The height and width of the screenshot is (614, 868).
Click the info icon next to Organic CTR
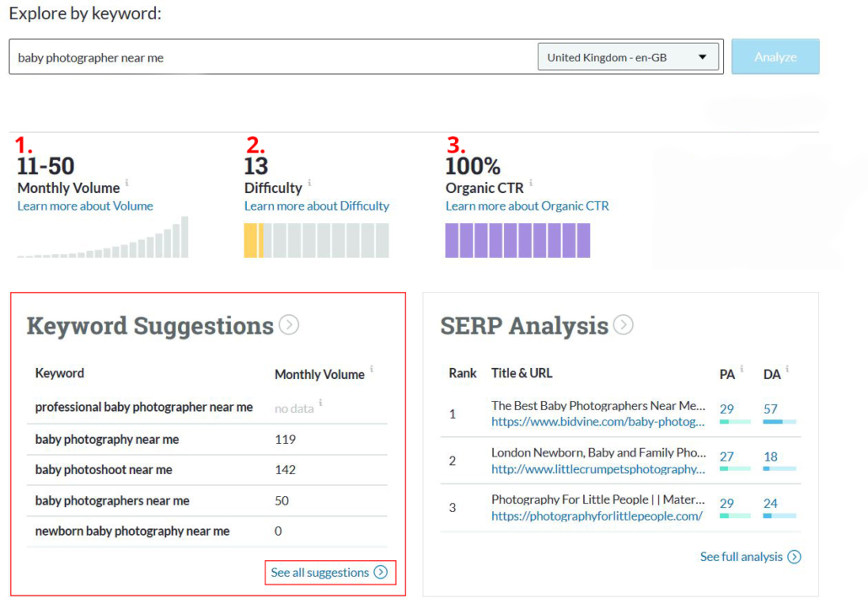click(531, 183)
